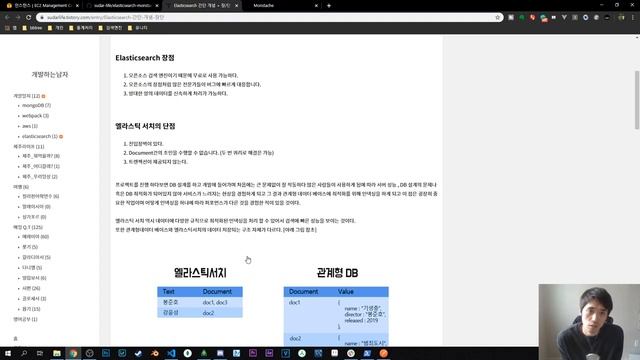Close the EC2 Management tab
The width and height of the screenshot is (640, 360).
click(x=77, y=6)
